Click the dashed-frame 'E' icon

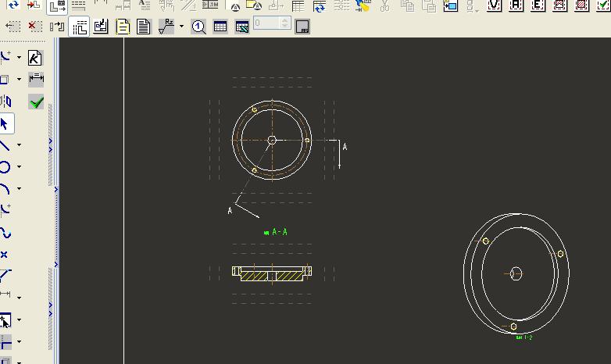pyautogui.click(x=538, y=5)
